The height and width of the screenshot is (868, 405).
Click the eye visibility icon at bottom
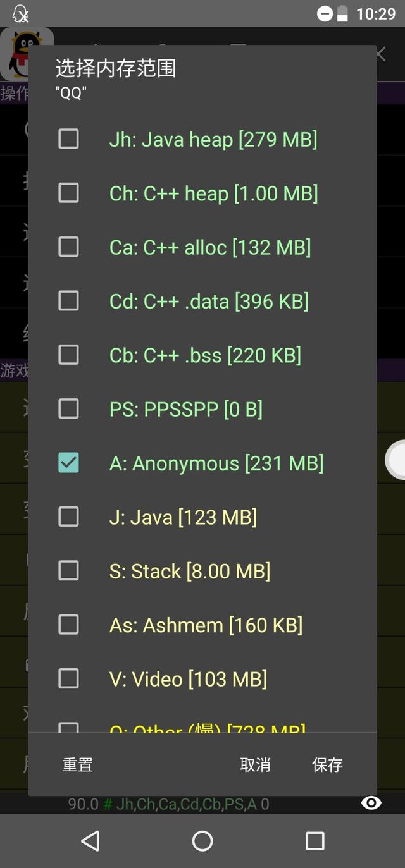[371, 804]
